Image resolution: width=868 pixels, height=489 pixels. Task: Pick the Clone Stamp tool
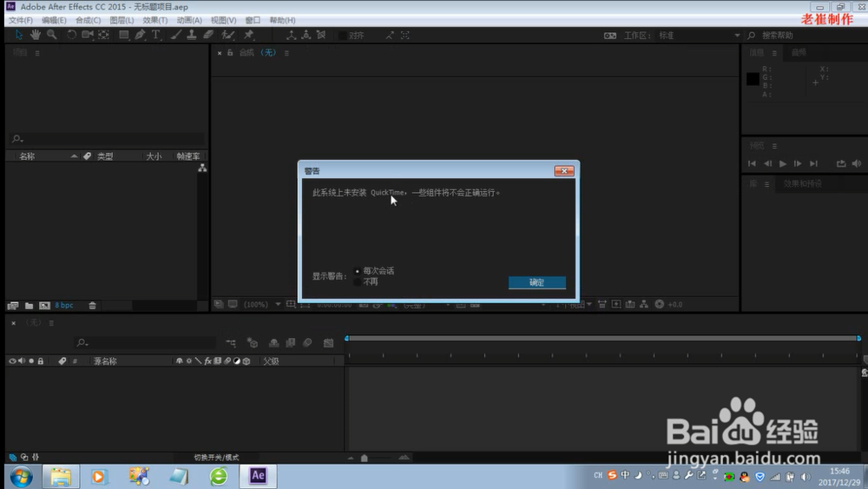click(x=192, y=35)
